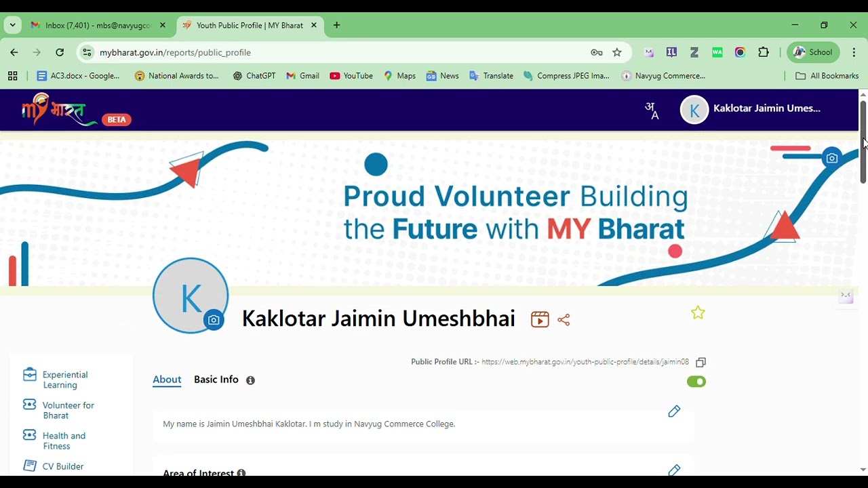868x488 pixels.
Task: Click the large K profile avatar
Action: 191,296
